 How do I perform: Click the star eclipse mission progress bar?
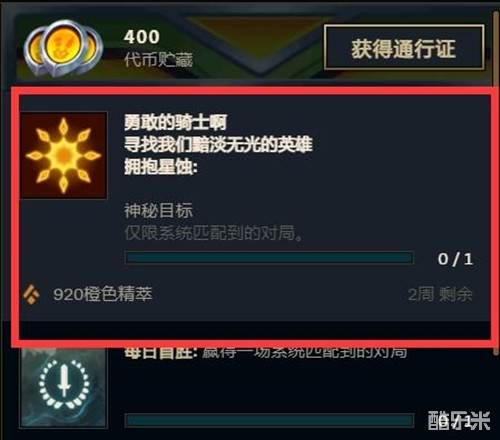coord(269,258)
